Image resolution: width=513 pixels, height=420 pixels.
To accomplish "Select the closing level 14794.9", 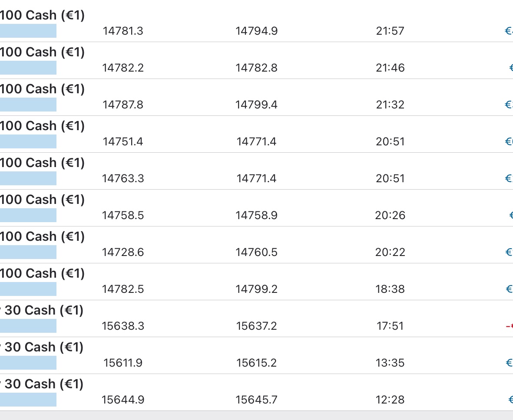I will click(256, 31).
